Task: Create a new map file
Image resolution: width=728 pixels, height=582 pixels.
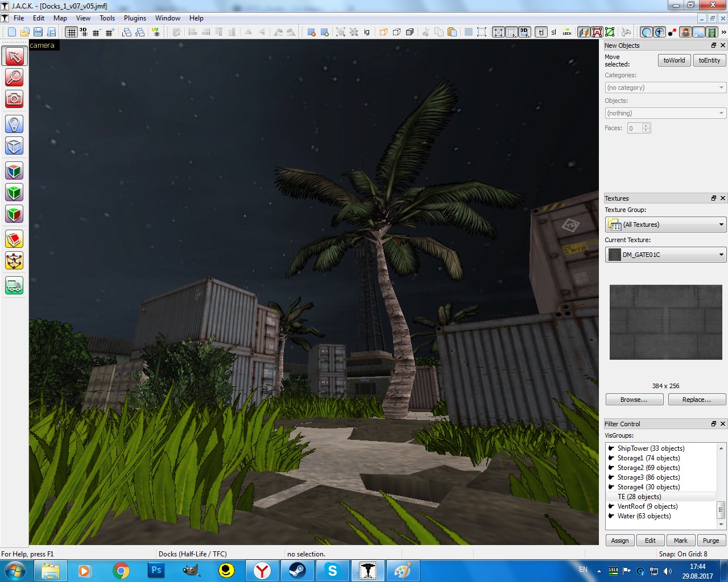Action: point(11,32)
